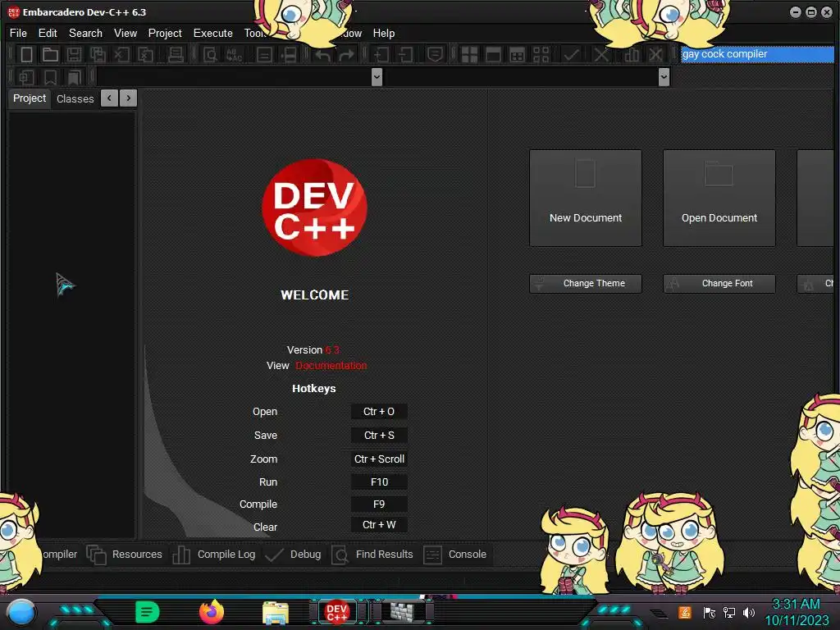The image size is (840, 630).
Task: Open the Project menu
Action: [165, 33]
